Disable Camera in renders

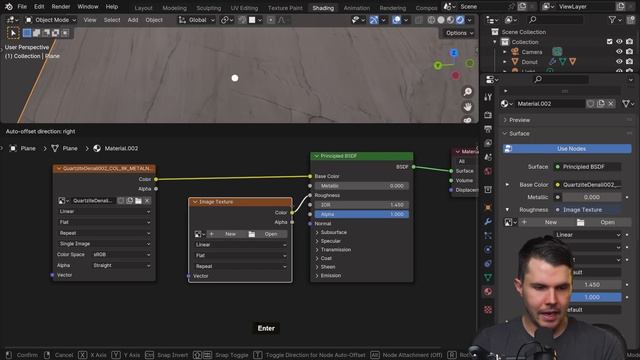click(x=629, y=52)
